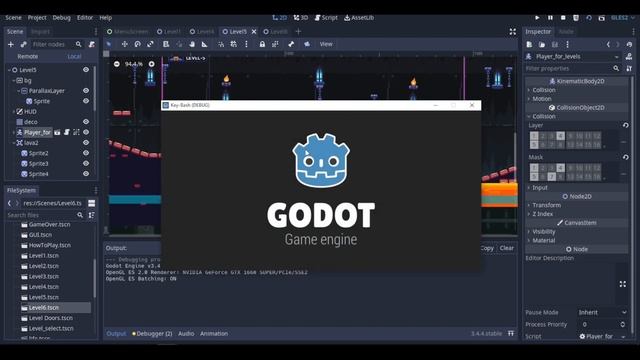Zoom in the viewport with plus icon

(x=151, y=64)
